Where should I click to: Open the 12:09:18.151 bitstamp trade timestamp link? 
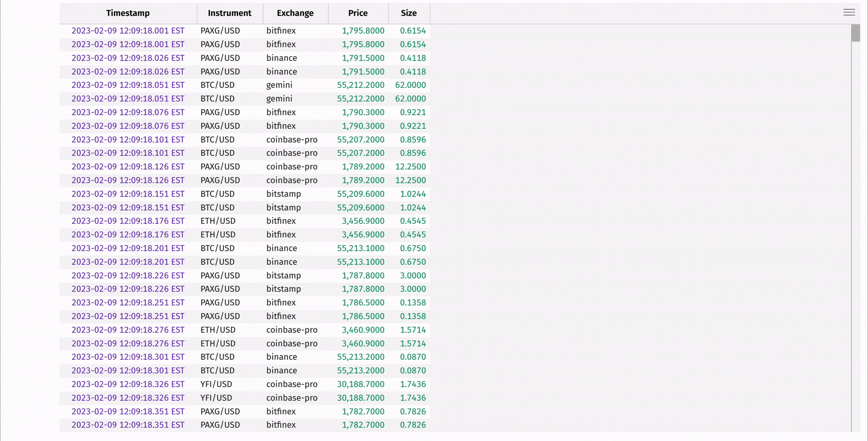(128, 194)
